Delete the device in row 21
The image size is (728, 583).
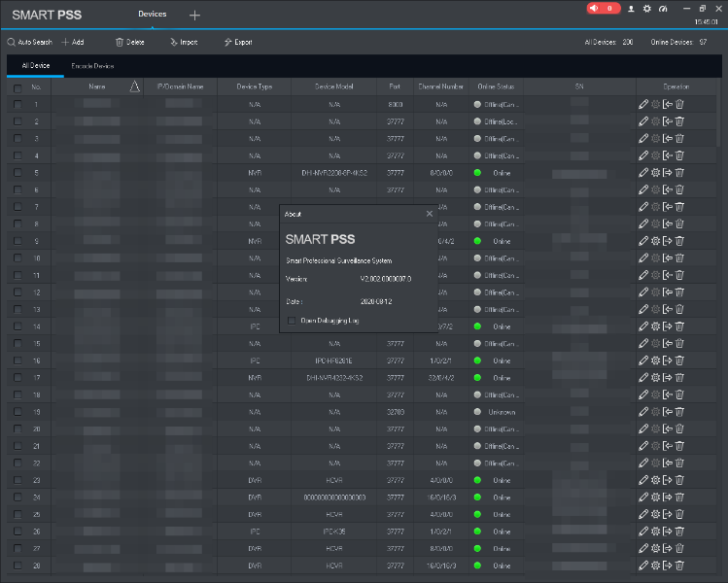click(x=679, y=446)
